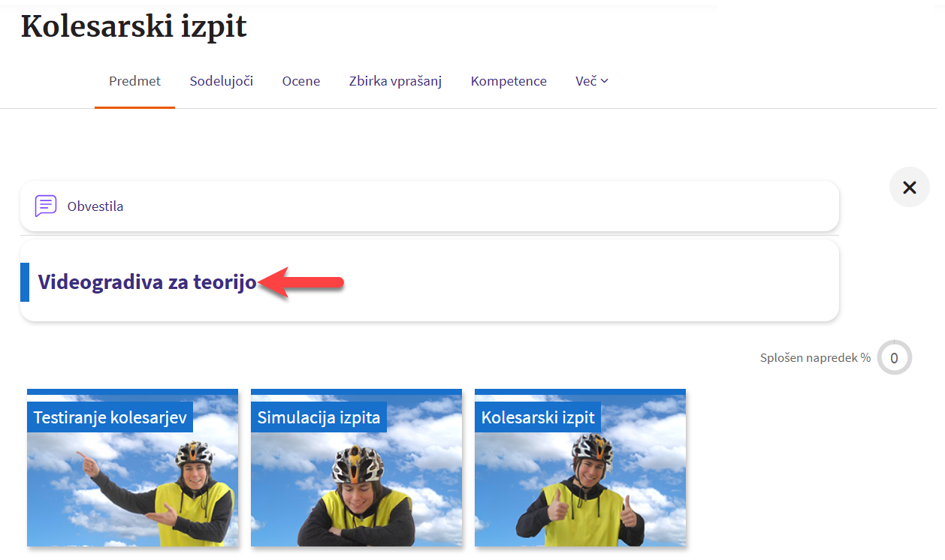
Task: Click the pointing cyclist photo
Action: pyautogui.click(x=132, y=492)
